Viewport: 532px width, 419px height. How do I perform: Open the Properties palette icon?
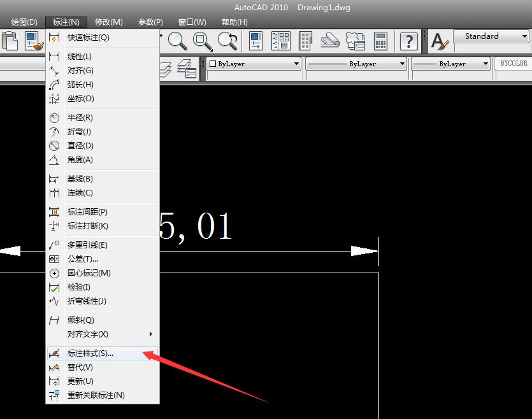(255, 40)
